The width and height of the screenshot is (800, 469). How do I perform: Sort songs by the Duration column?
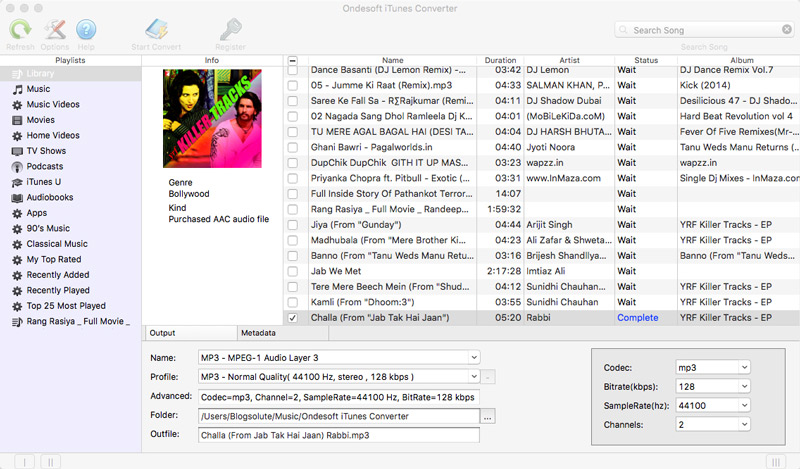500,60
